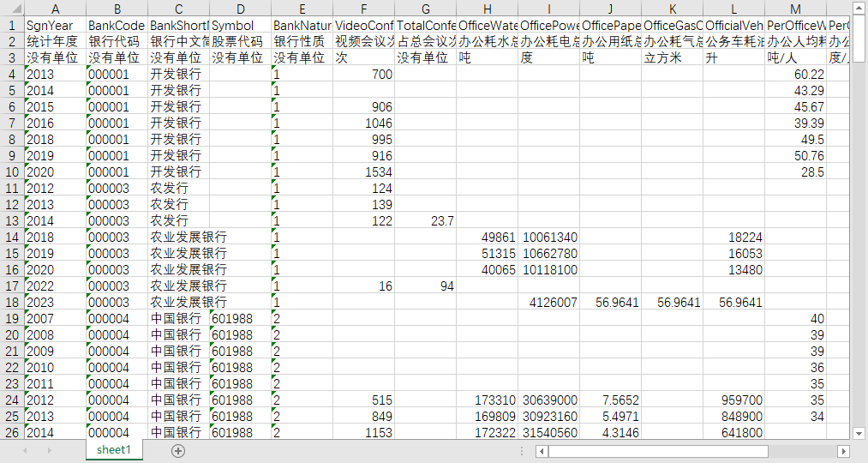This screenshot has height=463, width=868.
Task: Add a new sheet with plus icon
Action: coord(177,451)
